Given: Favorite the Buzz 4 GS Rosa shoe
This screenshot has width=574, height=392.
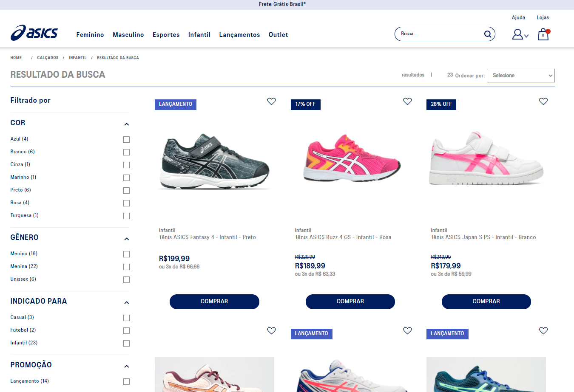Looking at the screenshot, I should (x=407, y=101).
